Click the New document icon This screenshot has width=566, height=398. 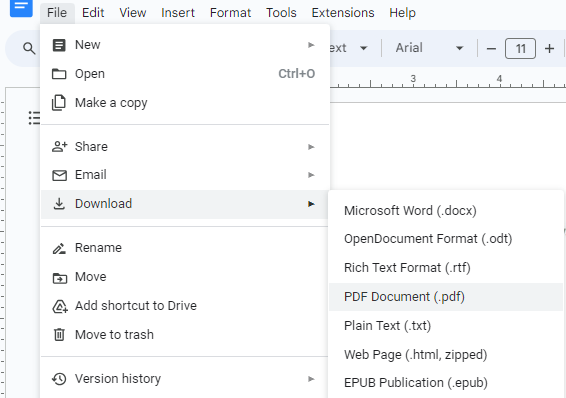[x=59, y=45]
